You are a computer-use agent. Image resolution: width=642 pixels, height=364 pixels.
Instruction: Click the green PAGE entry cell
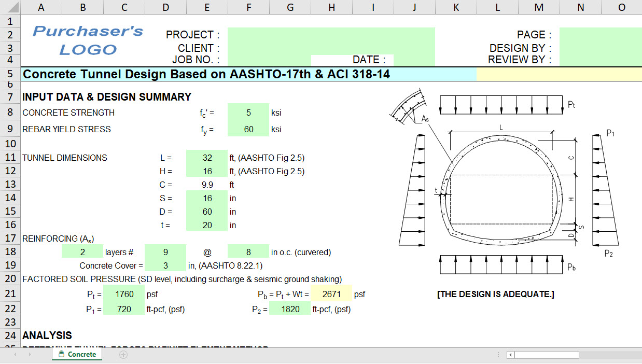pyautogui.click(x=600, y=35)
